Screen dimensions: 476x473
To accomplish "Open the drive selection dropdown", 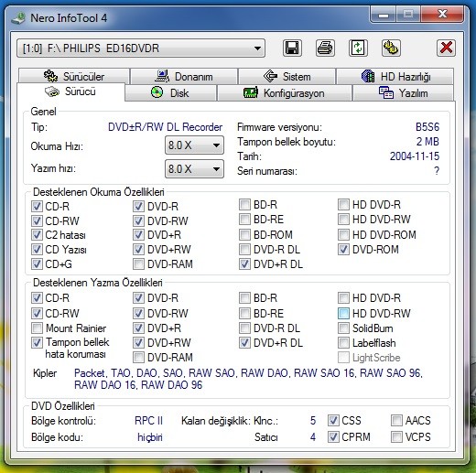I will coord(141,48).
